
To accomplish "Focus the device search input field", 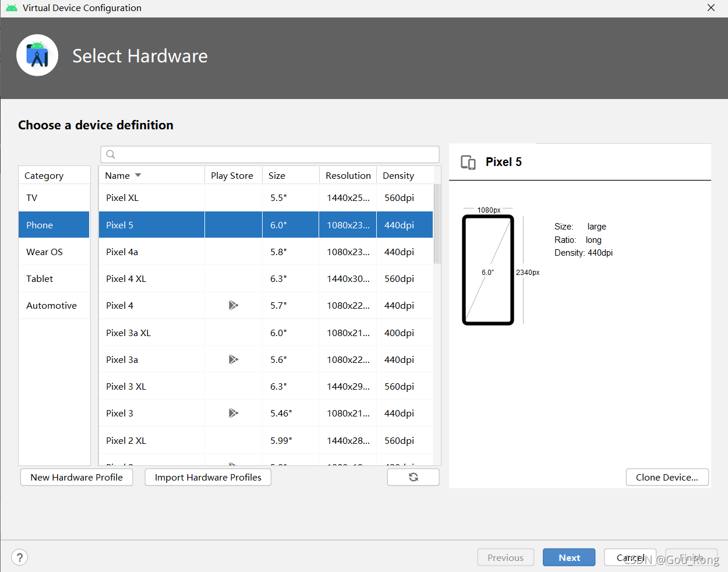I will coord(270,154).
